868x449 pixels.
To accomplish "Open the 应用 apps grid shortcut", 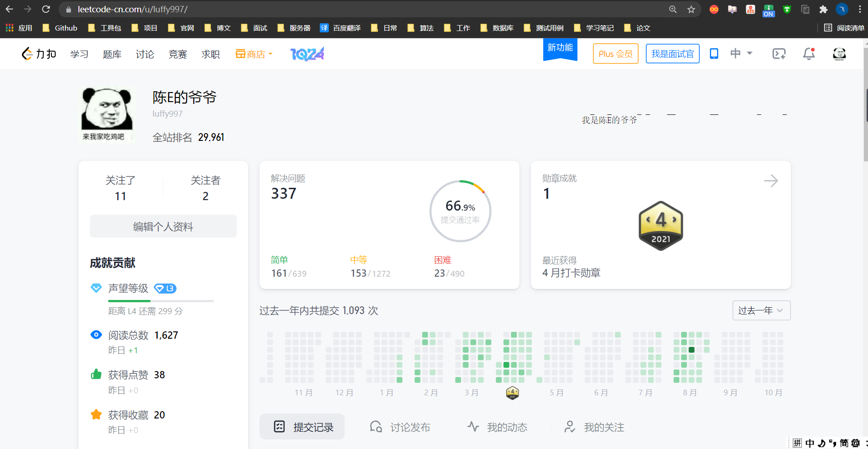I will point(19,28).
